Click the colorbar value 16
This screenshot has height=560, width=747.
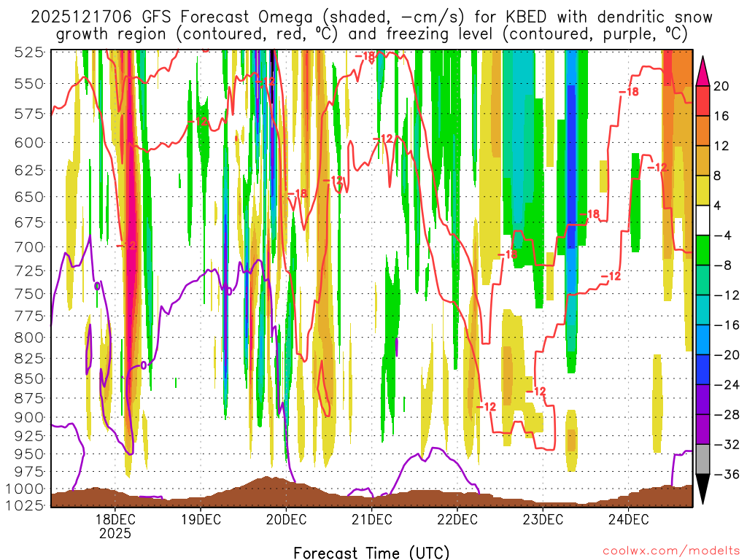click(x=721, y=116)
